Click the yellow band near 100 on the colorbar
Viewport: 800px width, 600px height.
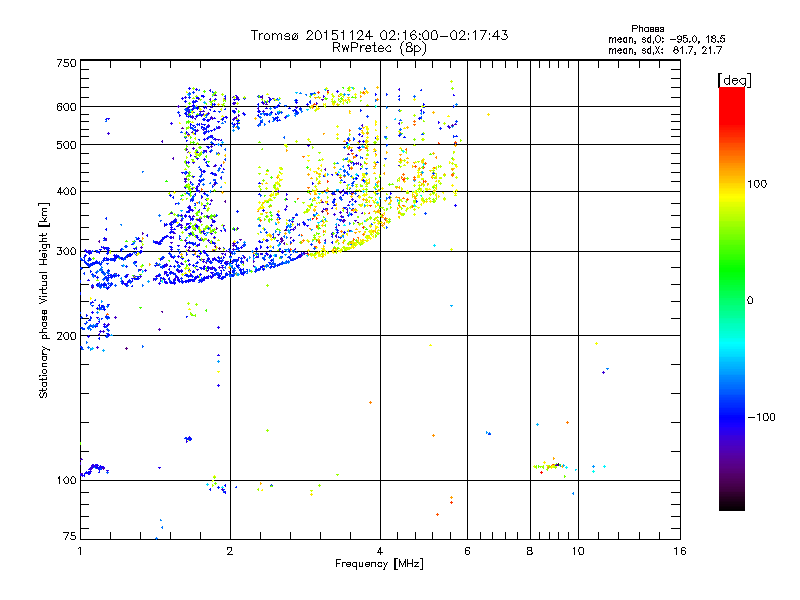point(732,194)
